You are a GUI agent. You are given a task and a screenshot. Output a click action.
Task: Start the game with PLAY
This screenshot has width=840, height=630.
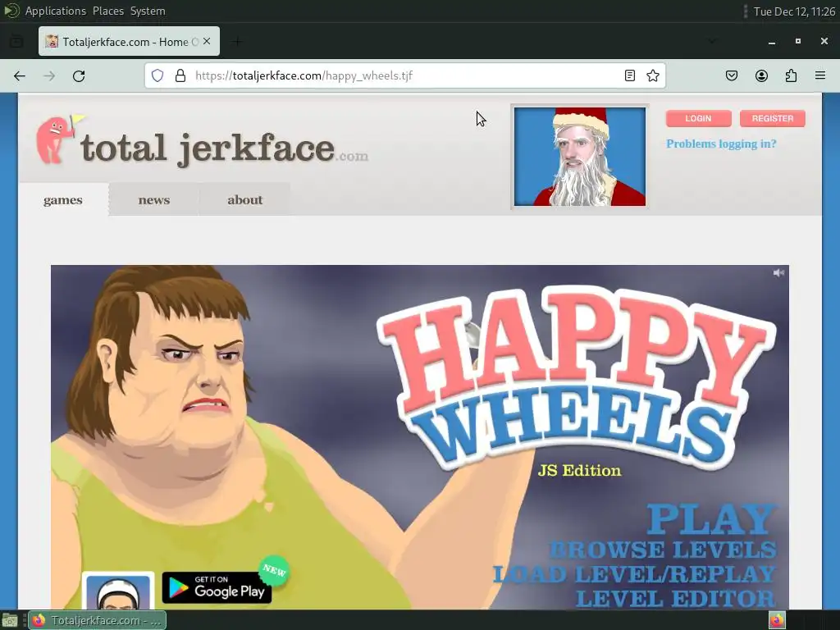click(x=711, y=519)
